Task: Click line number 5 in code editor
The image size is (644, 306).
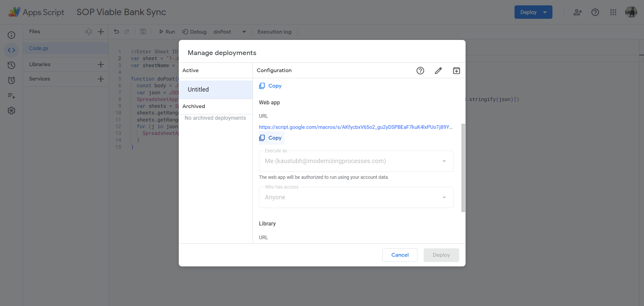Action: (120, 79)
